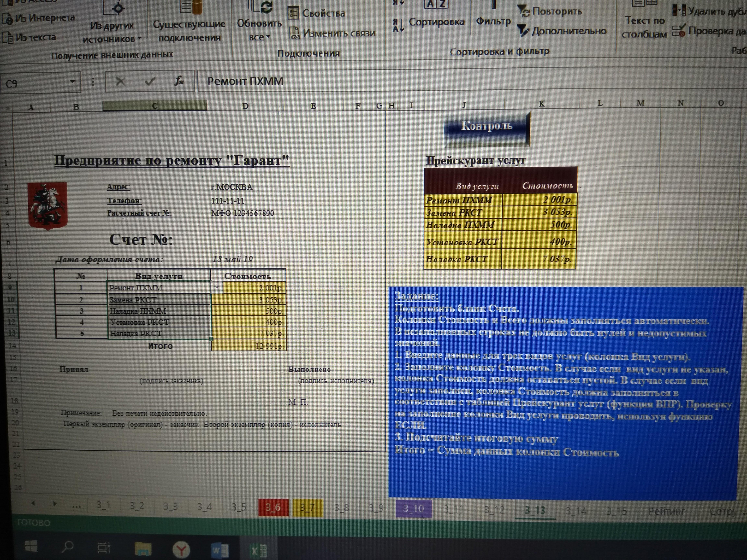Open the dropdown arrow next to cell C9
747x560 pixels.
click(217, 287)
